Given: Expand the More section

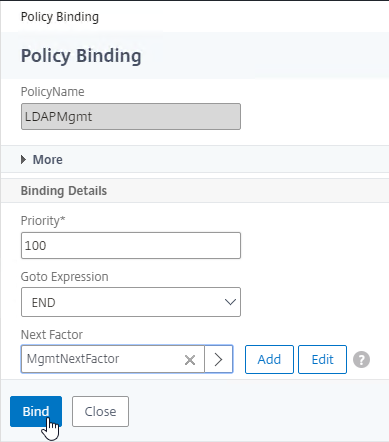Looking at the screenshot, I should [48, 160].
